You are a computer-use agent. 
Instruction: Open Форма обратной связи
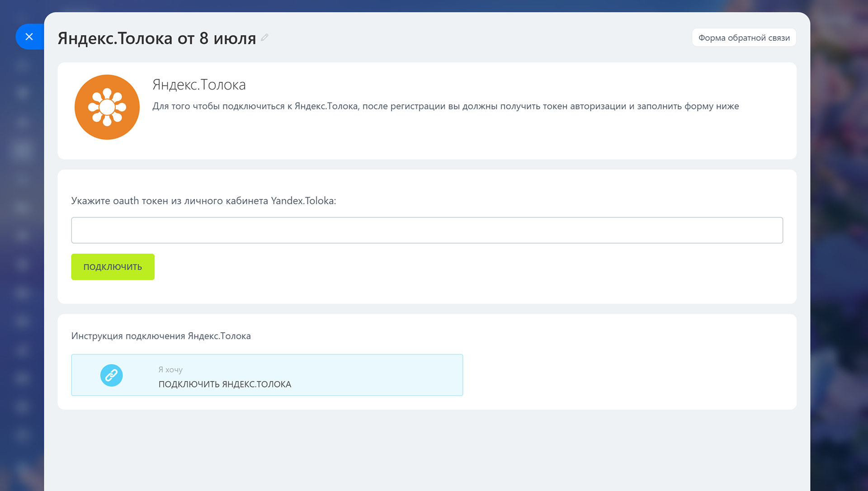pos(744,38)
